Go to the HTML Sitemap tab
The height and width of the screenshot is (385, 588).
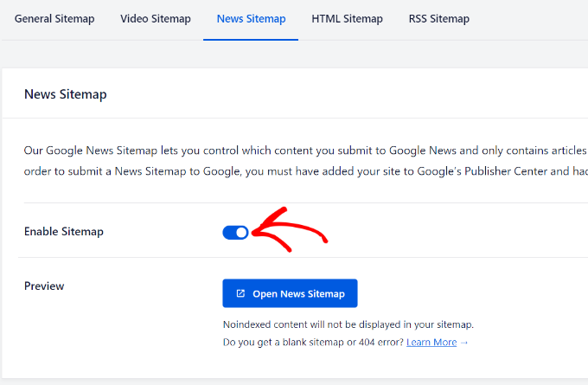point(347,19)
